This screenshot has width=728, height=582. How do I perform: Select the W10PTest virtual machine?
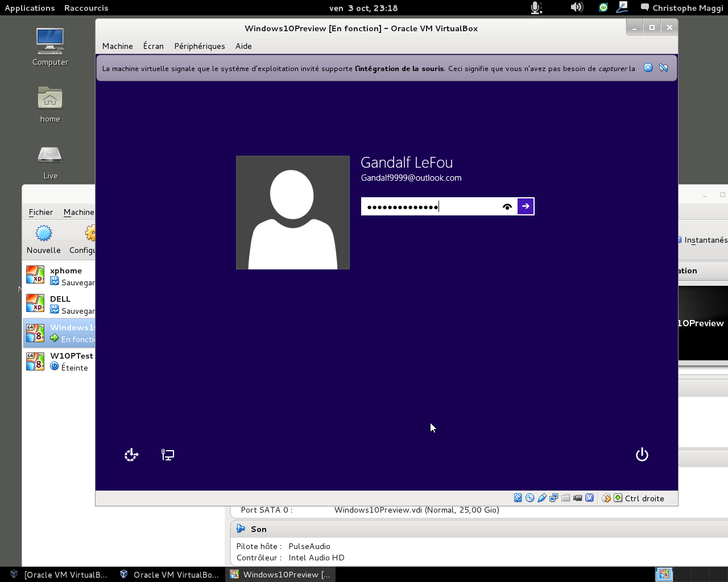coord(59,361)
